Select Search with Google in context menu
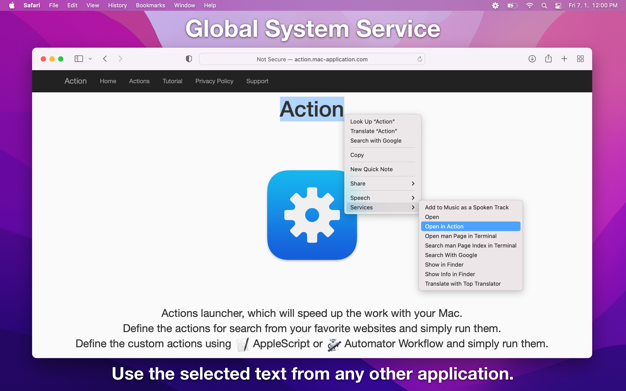 (382, 141)
